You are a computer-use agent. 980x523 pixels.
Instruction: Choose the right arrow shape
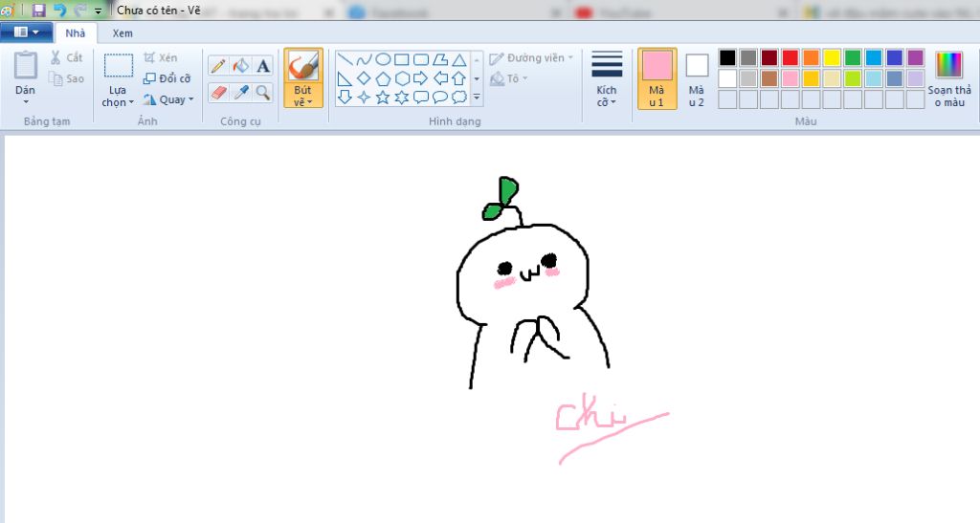[421, 78]
